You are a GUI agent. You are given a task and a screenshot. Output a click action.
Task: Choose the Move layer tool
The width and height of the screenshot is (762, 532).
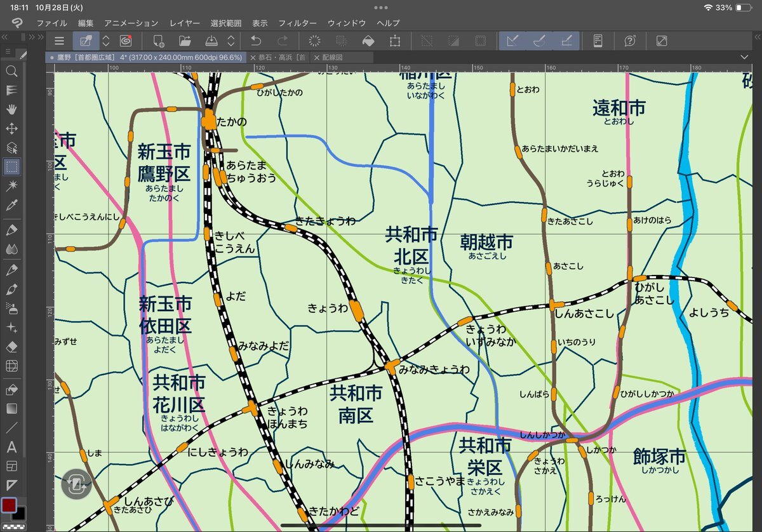point(11,129)
